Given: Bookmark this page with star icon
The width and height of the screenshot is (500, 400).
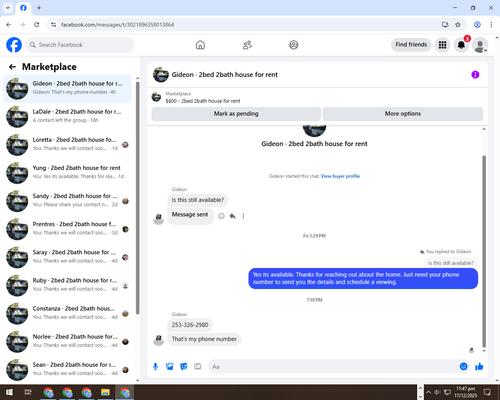Looking at the screenshot, I should coord(458,25).
